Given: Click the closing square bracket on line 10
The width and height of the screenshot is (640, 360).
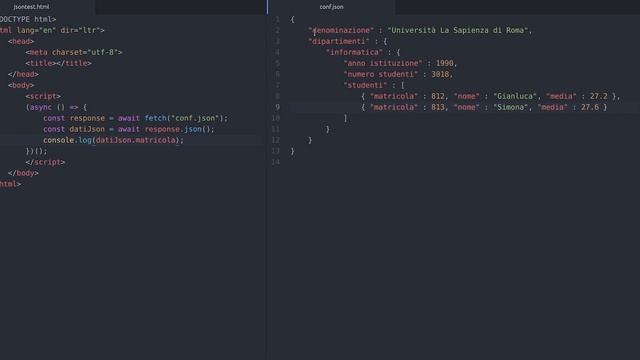Looking at the screenshot, I should [x=345, y=118].
